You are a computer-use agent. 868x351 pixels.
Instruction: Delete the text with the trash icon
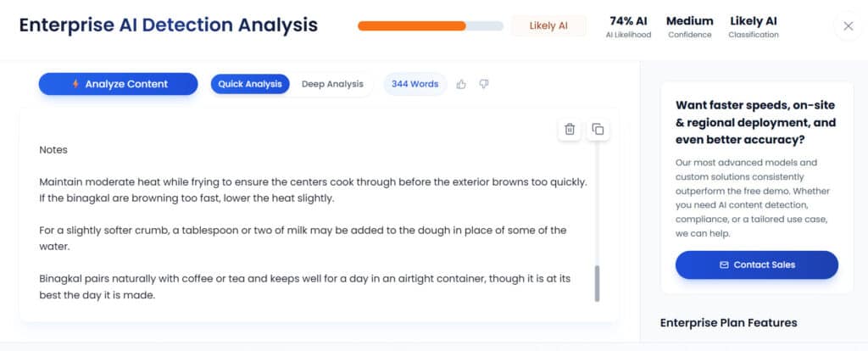570,129
